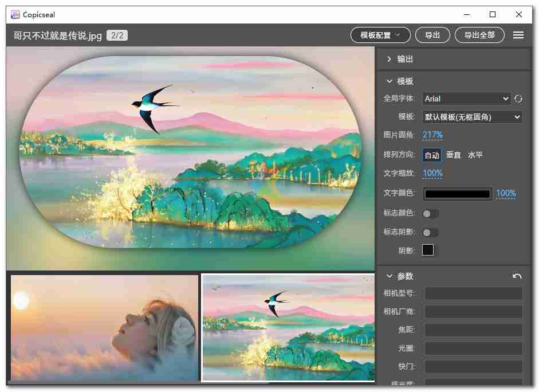
Task: Click the reset font icon beside Arial
Action: pyautogui.click(x=518, y=99)
